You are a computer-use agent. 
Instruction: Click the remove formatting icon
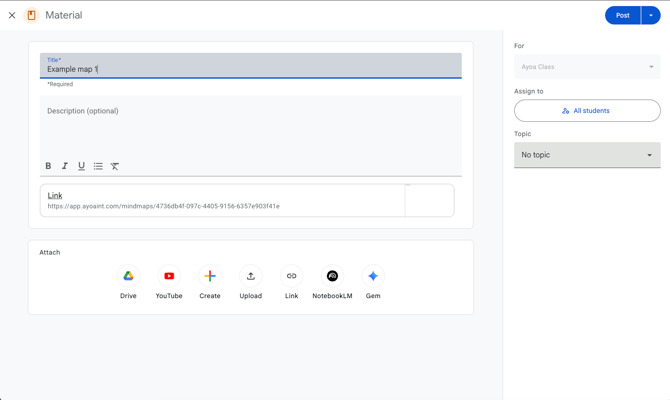115,166
